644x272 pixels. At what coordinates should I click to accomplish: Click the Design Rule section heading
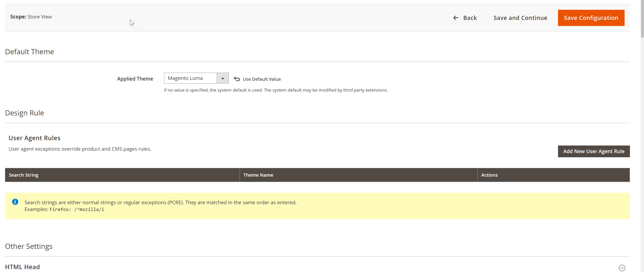(24, 113)
